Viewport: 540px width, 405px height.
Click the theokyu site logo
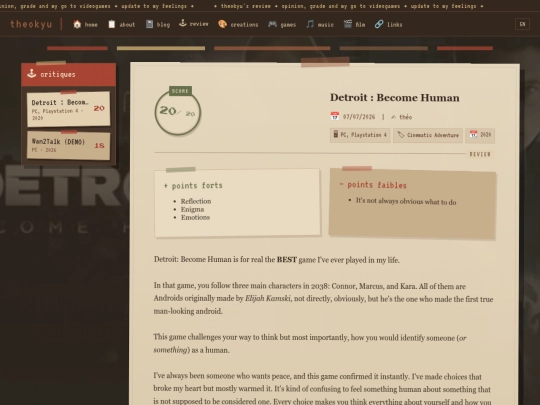(x=31, y=24)
